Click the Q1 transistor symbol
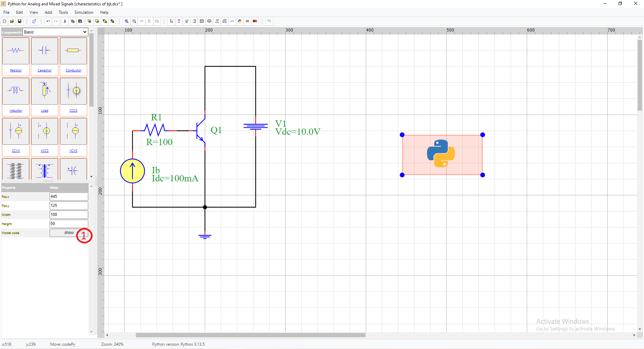The image size is (644, 349). [201, 131]
